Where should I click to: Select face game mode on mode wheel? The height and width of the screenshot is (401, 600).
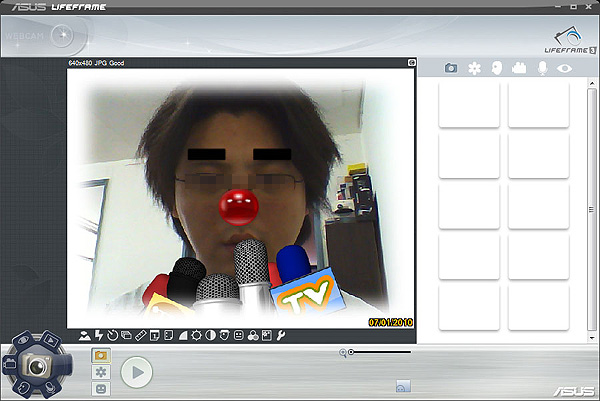(x=23, y=388)
